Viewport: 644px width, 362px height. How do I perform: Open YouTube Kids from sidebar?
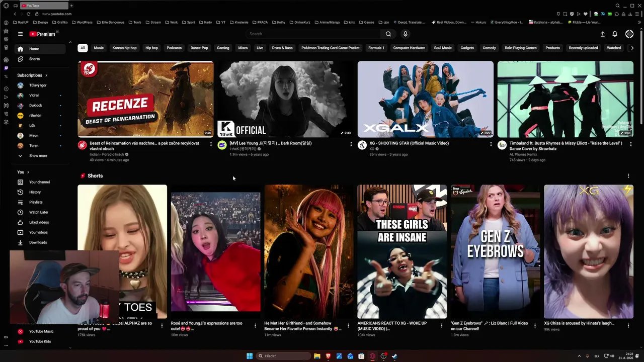[40, 341]
